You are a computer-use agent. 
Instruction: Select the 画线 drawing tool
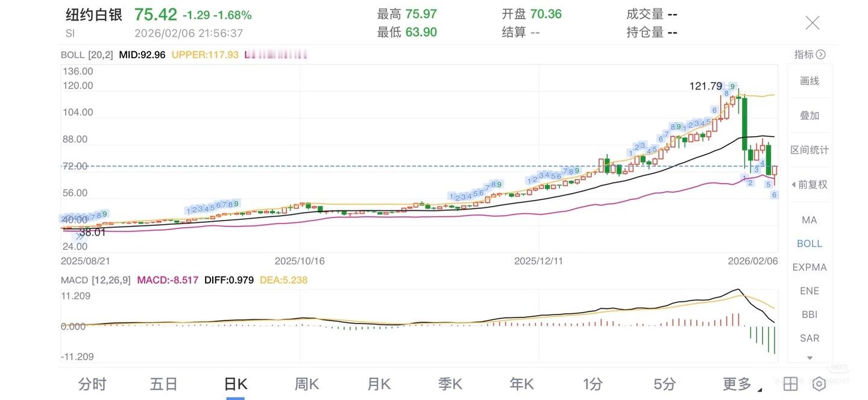click(809, 80)
